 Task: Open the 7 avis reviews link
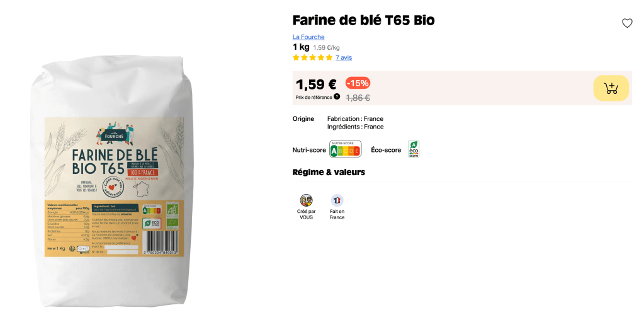344,57
